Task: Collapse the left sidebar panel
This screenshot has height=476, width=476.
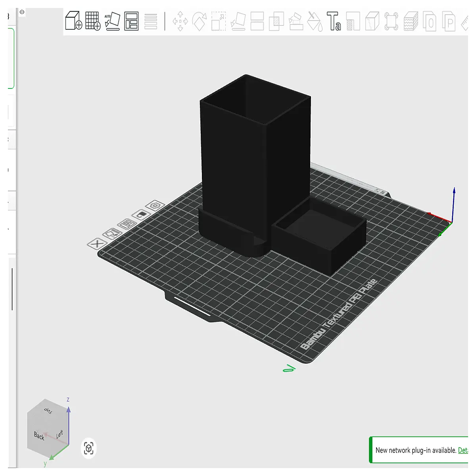Action: click(22, 12)
